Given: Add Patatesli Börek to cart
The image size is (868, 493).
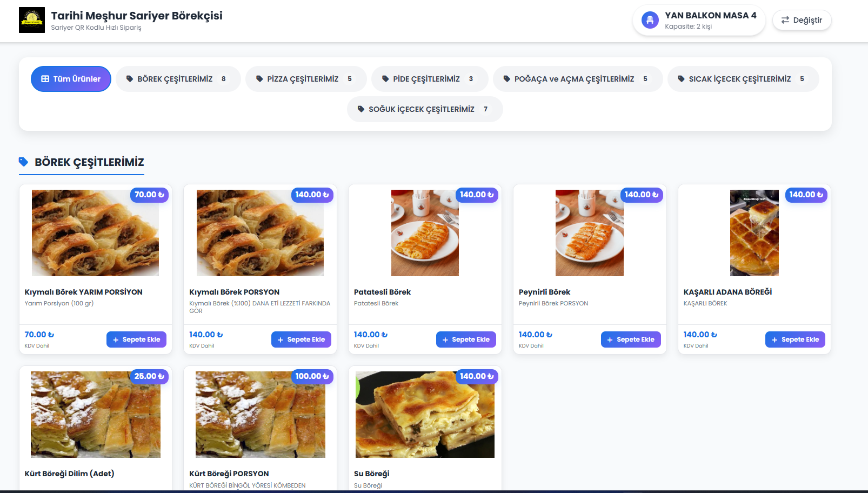Looking at the screenshot, I should 466,339.
